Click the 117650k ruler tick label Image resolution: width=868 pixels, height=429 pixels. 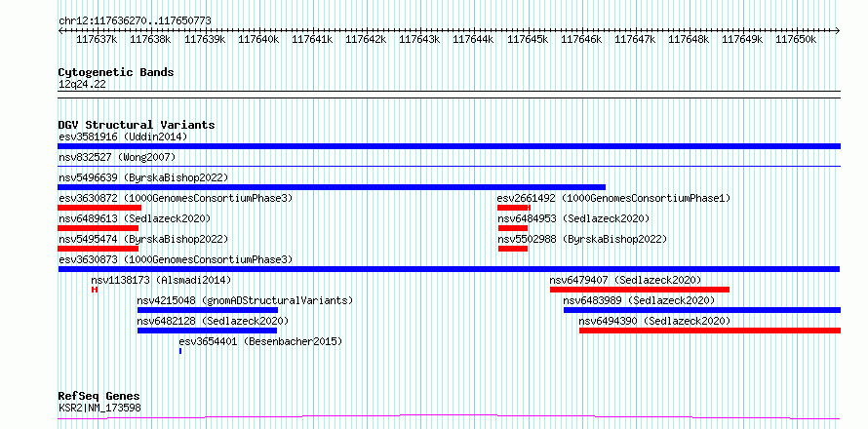pos(796,39)
